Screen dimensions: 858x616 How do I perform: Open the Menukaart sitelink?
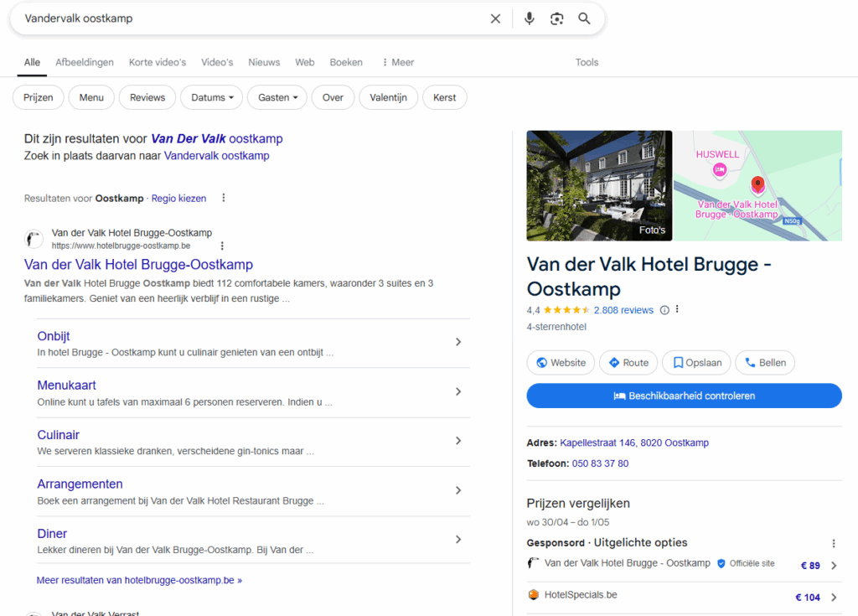point(67,386)
